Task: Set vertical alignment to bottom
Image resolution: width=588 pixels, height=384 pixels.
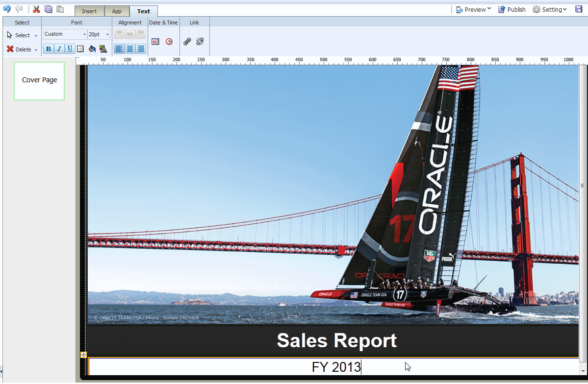Action: click(x=141, y=34)
